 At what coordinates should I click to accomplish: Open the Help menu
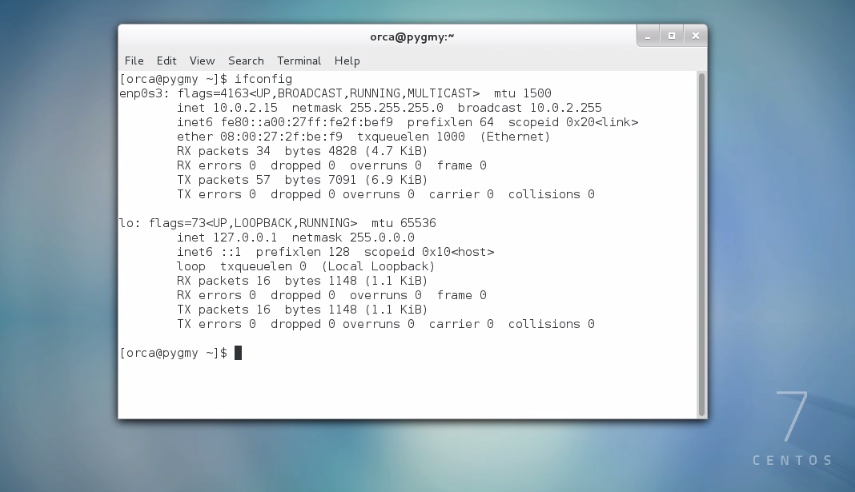tap(347, 61)
